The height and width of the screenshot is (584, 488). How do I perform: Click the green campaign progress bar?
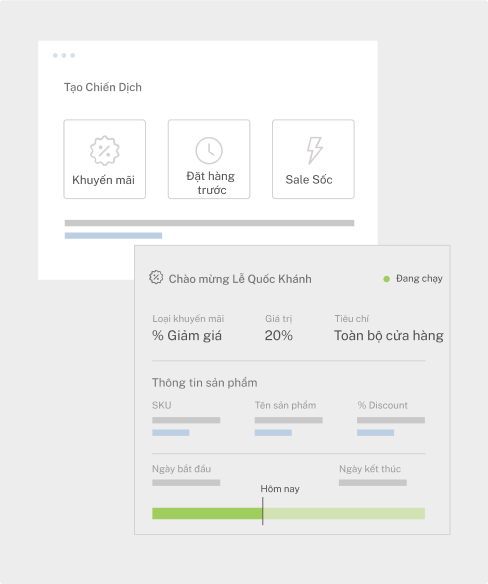[x=288, y=514]
